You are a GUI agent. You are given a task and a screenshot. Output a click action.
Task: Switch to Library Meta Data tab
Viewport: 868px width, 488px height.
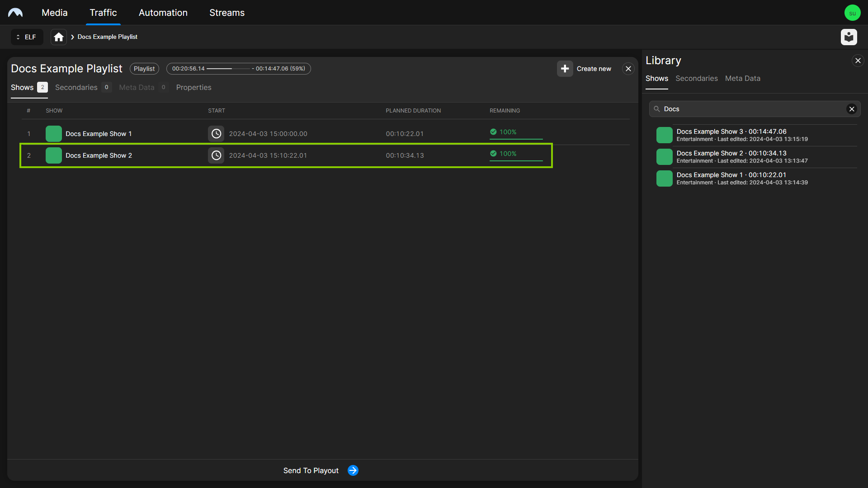click(742, 78)
